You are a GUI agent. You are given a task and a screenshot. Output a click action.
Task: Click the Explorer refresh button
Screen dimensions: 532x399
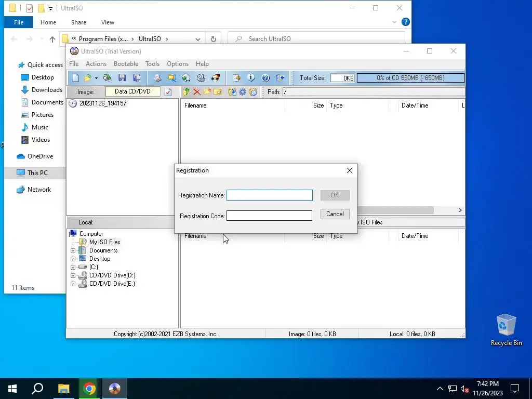click(214, 39)
